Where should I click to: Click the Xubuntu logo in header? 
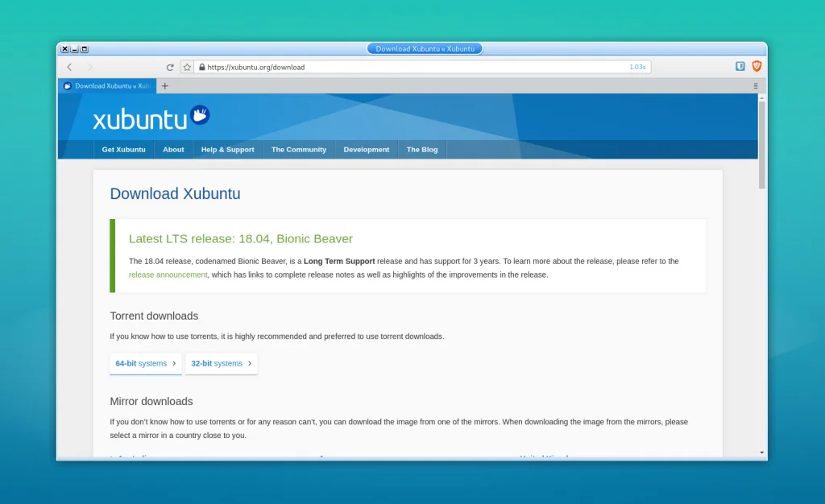point(151,118)
